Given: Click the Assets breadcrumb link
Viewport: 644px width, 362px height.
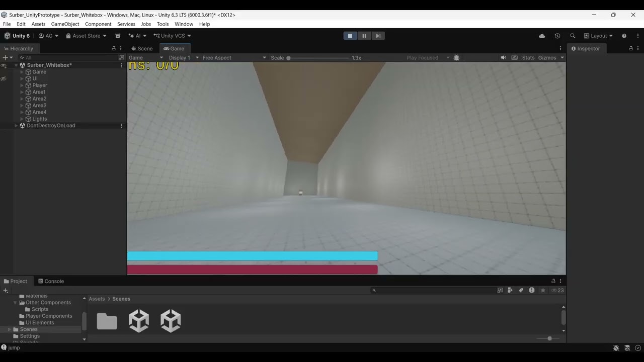Looking at the screenshot, I should click(97, 299).
